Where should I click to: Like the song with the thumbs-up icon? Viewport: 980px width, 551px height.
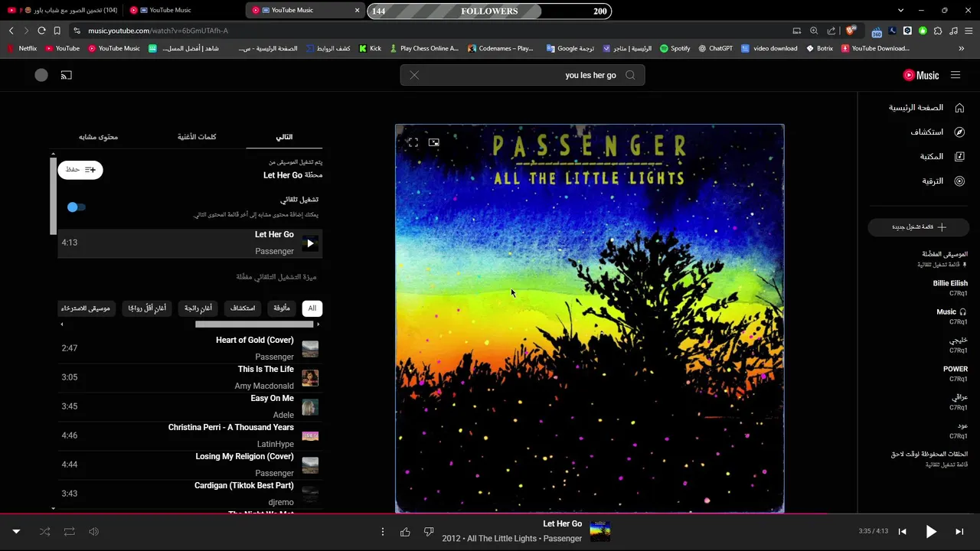[405, 532]
